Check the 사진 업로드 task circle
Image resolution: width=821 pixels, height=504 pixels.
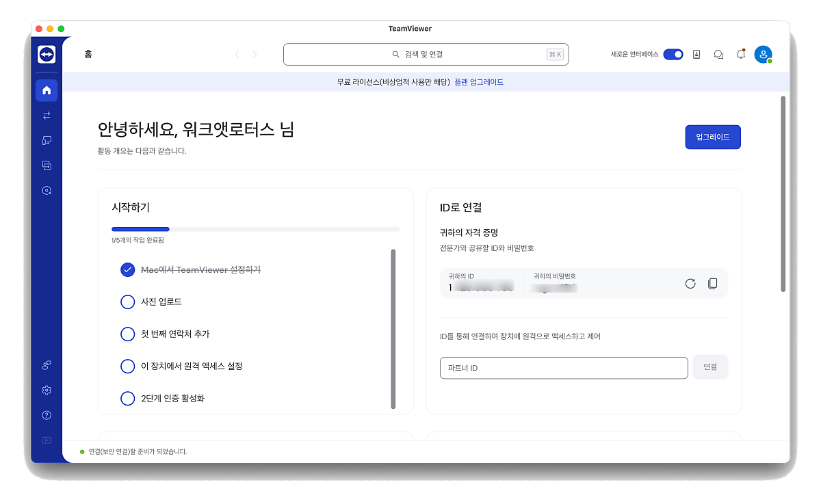pos(127,302)
